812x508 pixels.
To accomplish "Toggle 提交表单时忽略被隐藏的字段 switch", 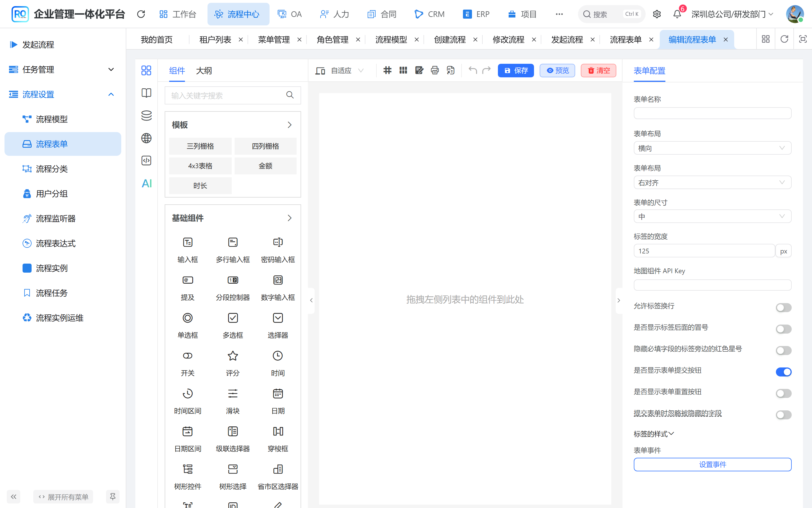I will 784,415.
